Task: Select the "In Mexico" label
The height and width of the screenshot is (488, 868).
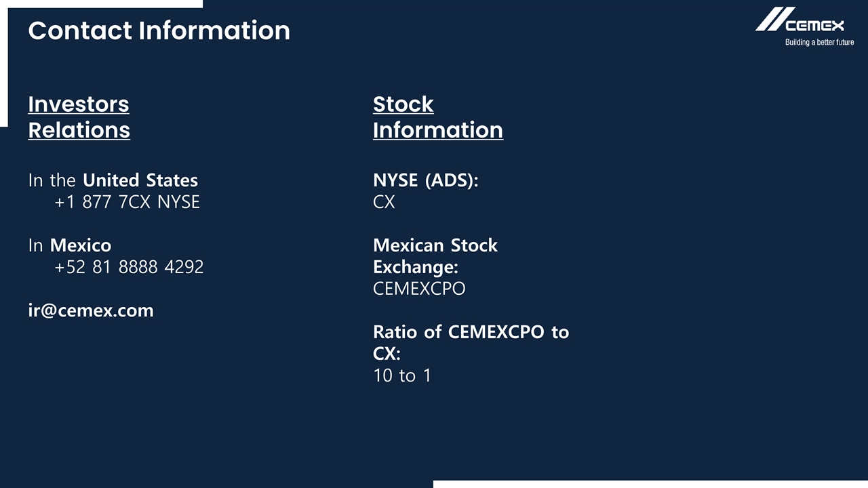Action: click(69, 245)
